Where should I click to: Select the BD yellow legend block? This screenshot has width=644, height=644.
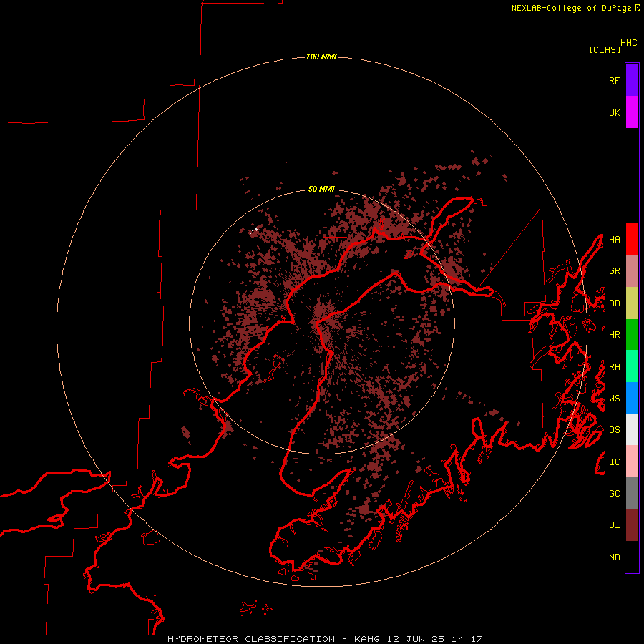632,303
